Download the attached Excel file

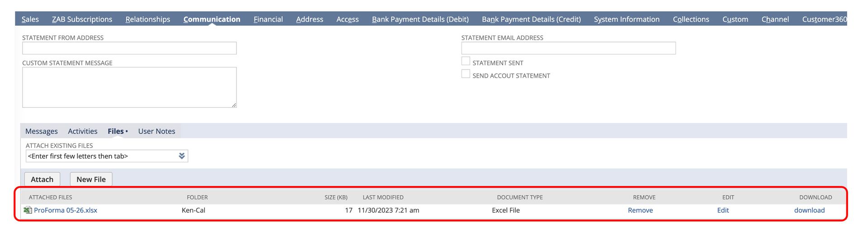[x=809, y=210]
